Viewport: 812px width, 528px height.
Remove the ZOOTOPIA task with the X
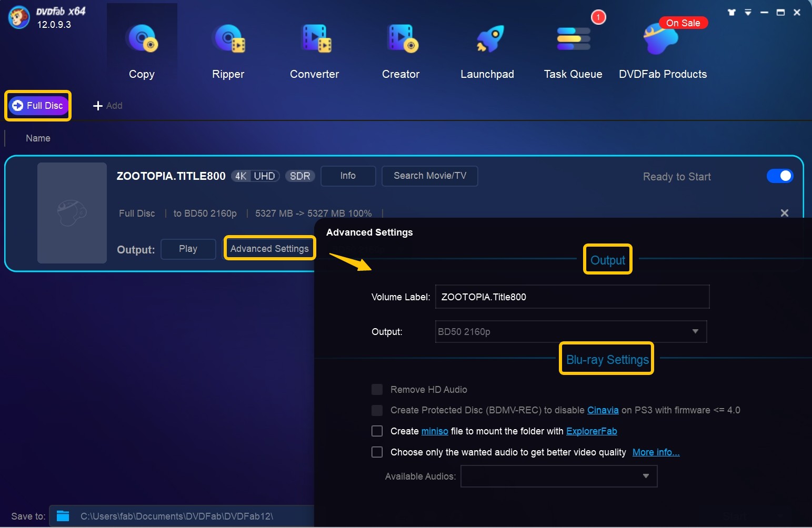[784, 213]
